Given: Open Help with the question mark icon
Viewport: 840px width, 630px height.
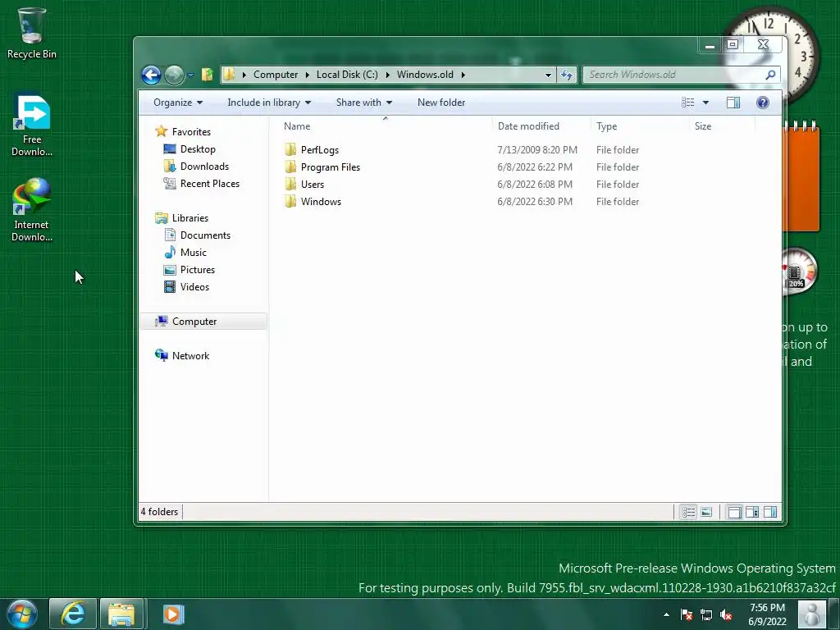Looking at the screenshot, I should pyautogui.click(x=763, y=103).
